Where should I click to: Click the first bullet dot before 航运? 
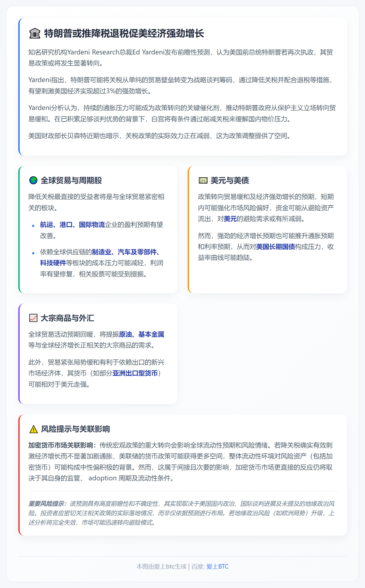[x=33, y=226]
